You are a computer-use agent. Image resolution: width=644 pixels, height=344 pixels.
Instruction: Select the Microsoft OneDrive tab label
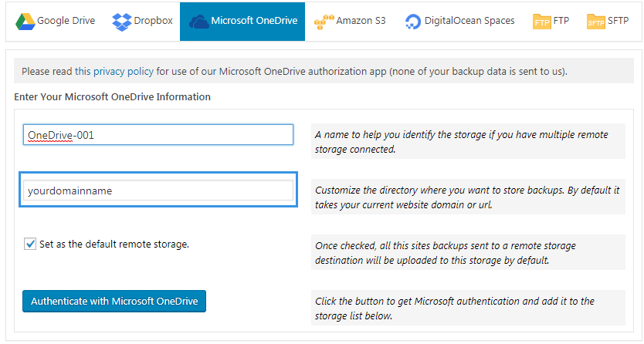(254, 21)
